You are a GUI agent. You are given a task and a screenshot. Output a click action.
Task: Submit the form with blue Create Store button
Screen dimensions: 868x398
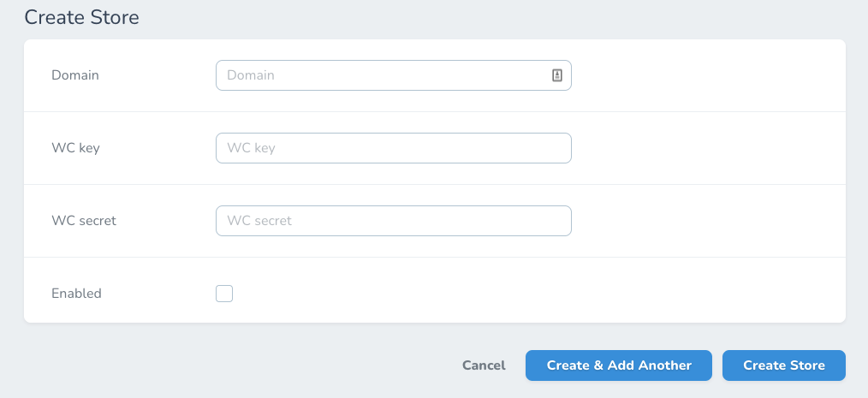784,365
